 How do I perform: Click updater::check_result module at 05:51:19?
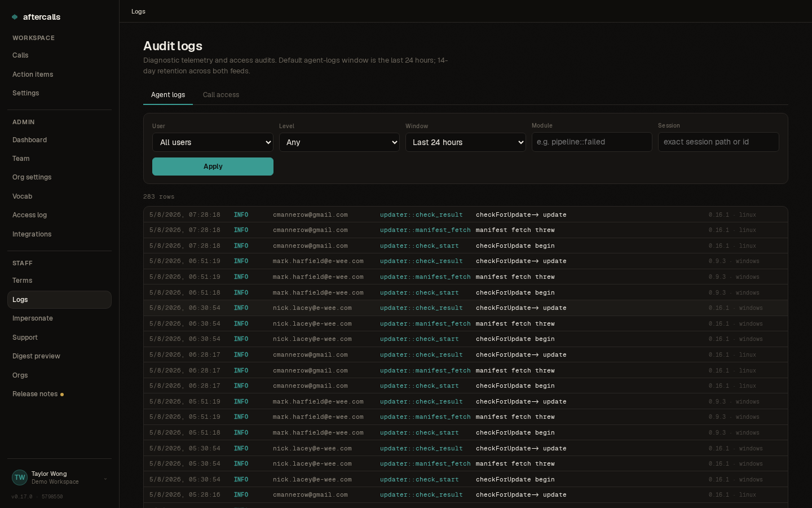click(421, 402)
